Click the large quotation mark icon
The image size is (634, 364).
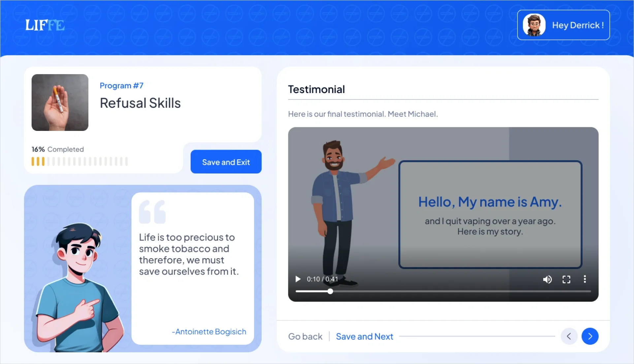[x=152, y=212]
